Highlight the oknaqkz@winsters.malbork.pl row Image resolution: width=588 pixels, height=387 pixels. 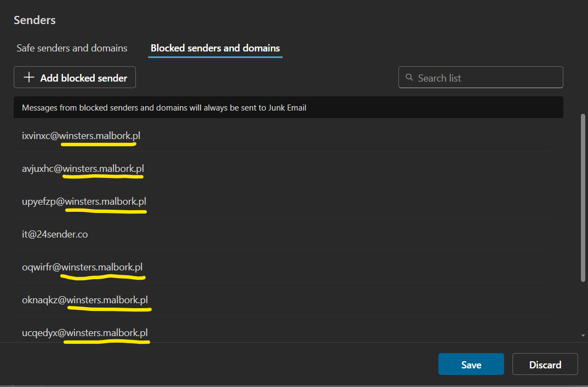click(84, 300)
